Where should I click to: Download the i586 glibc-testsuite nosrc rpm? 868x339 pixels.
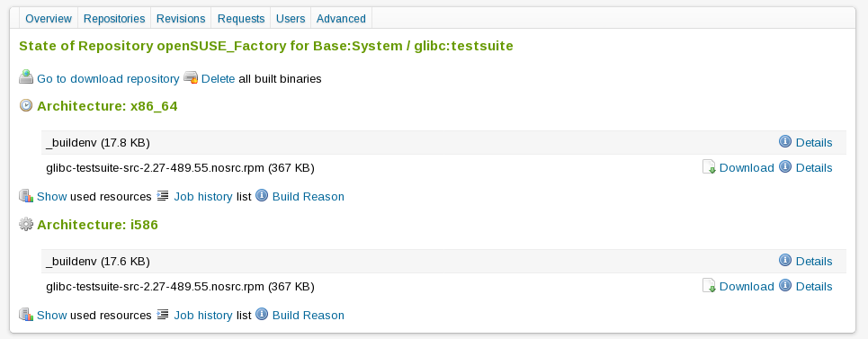(x=747, y=287)
